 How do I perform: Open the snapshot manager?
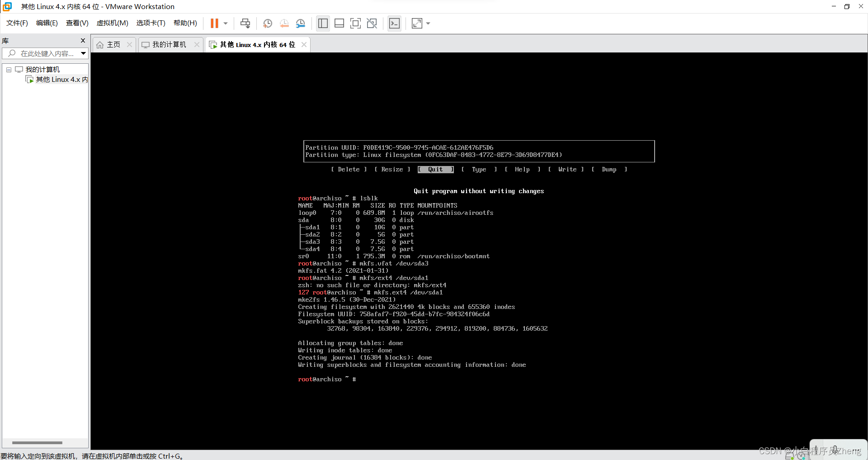click(301, 23)
